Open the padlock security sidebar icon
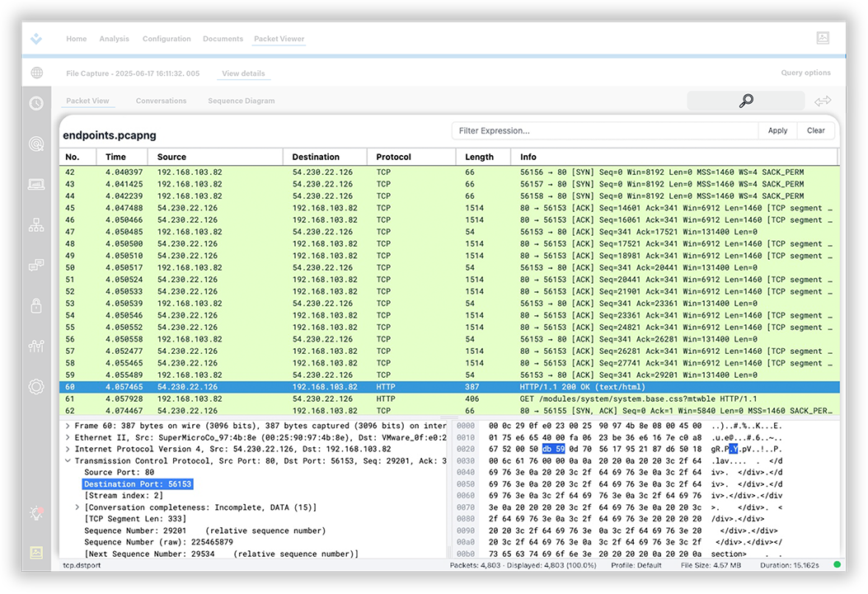 point(36,306)
